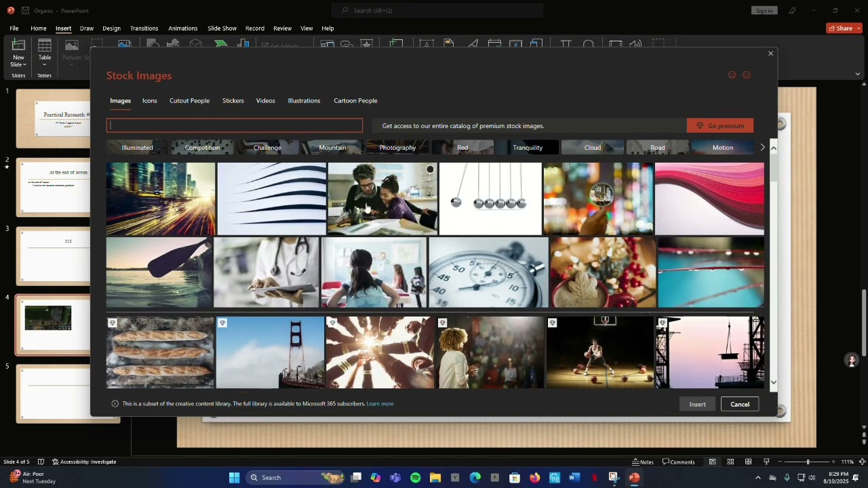
Task: Filter by the Tranquility category chip
Action: pyautogui.click(x=528, y=147)
